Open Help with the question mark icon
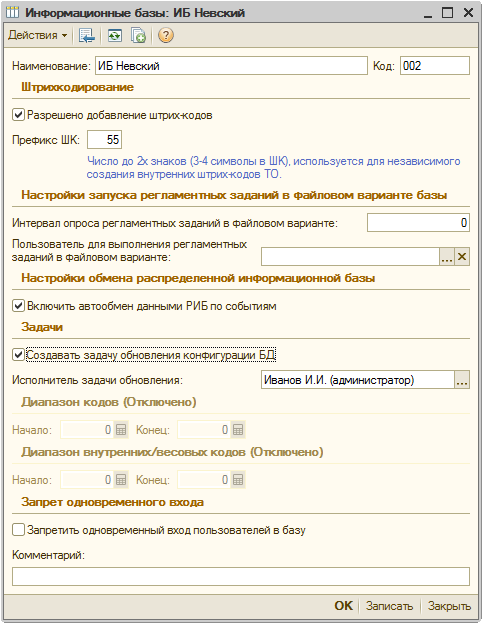Viewport: 482px width, 623px height. pos(166,35)
